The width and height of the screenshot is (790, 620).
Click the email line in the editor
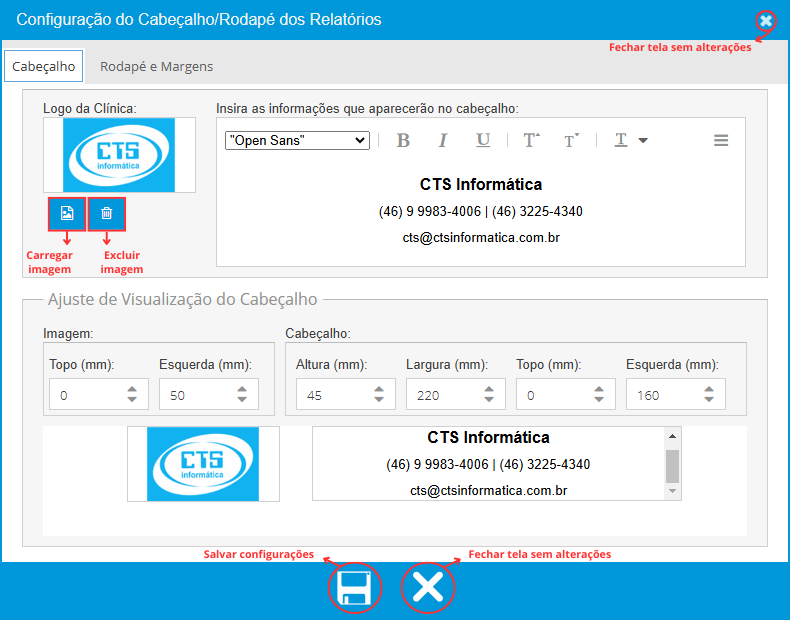(481, 238)
